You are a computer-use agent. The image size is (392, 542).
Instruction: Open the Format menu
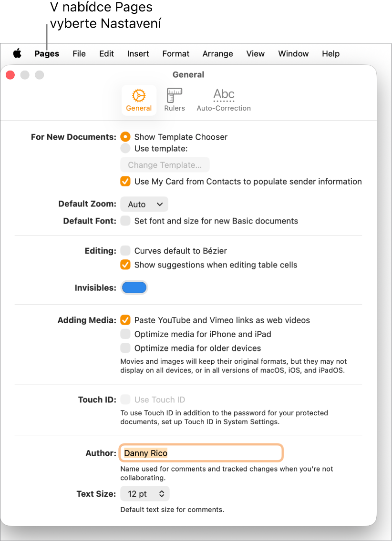(176, 54)
